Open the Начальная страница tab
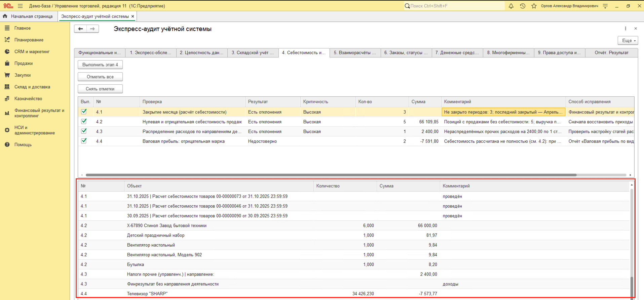The image size is (644, 300). click(29, 16)
